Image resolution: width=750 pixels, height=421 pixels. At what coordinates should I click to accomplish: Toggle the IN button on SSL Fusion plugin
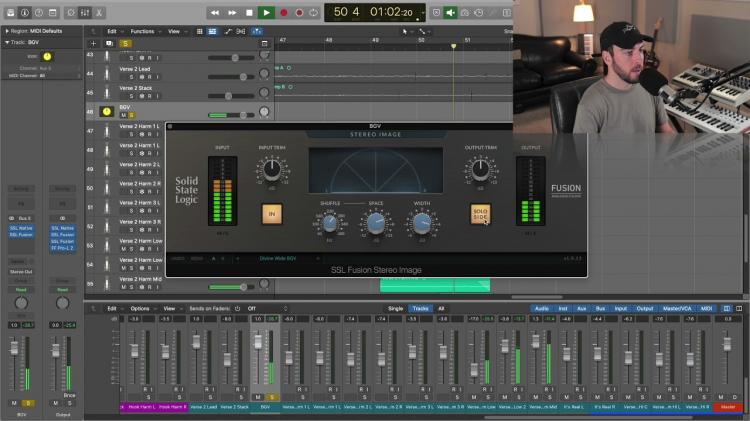pos(272,214)
